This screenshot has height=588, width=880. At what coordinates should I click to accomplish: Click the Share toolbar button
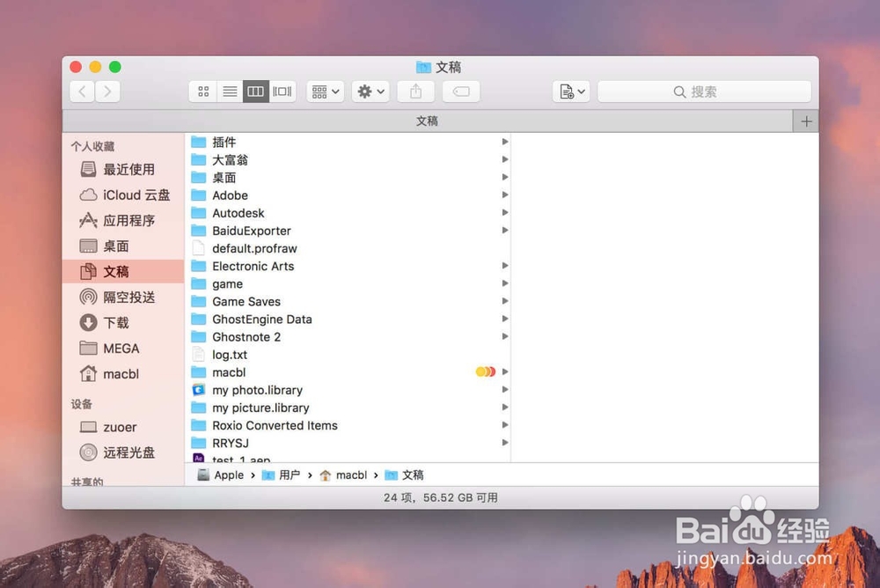[415, 92]
